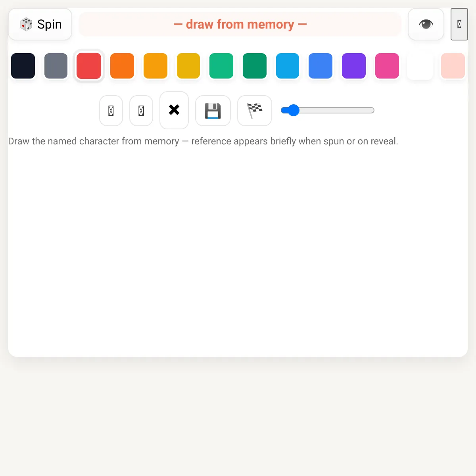Choose the mustard yellow color swatch

188,66
